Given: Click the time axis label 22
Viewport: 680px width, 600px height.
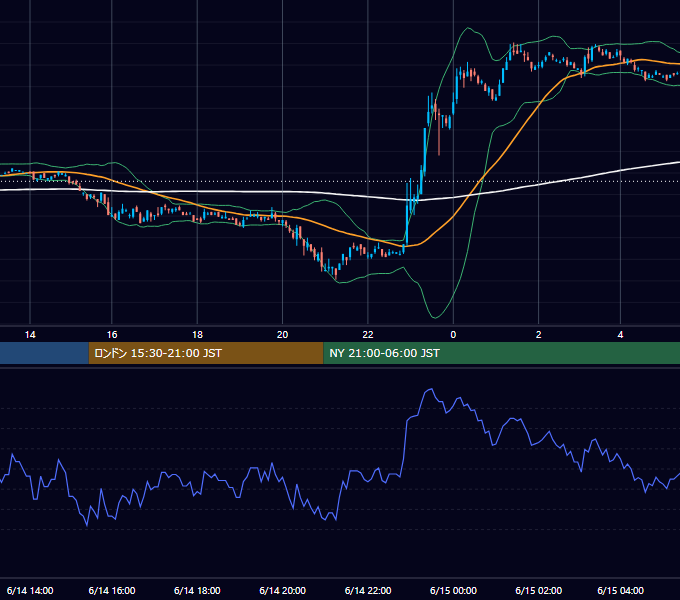Looking at the screenshot, I should coord(368,335).
